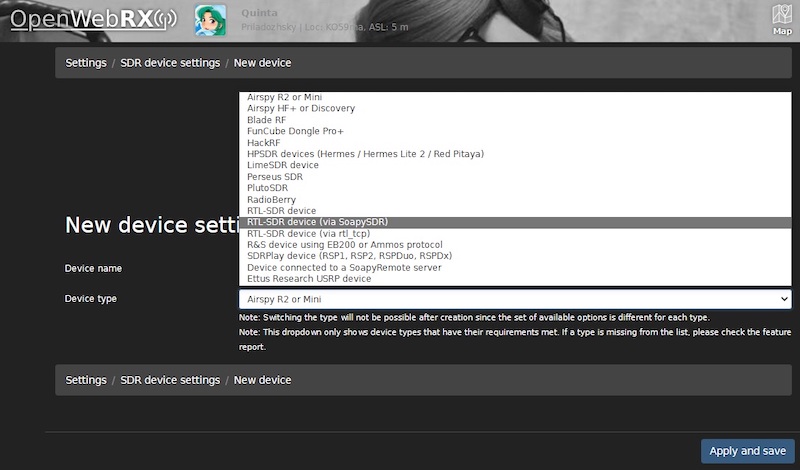Choose SDRPlay device option

[x=515, y=256]
